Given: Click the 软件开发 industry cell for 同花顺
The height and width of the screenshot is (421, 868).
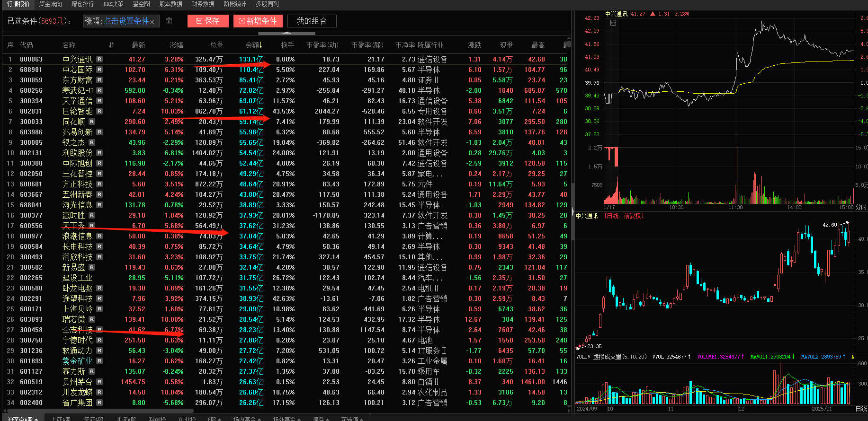Looking at the screenshot, I should coord(432,122).
